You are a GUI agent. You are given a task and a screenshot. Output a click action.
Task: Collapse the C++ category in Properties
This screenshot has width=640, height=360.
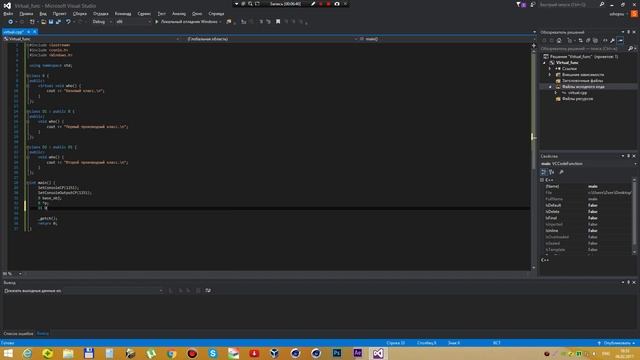point(542,180)
